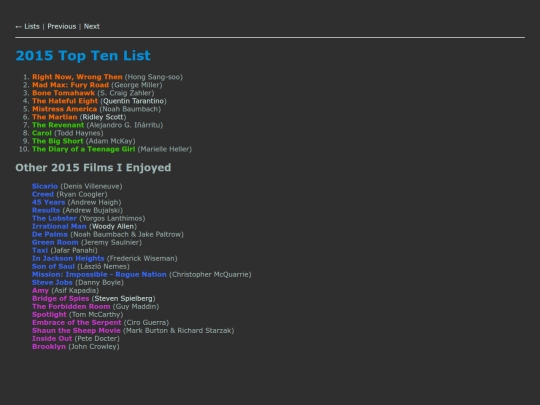
Task: Open Shaun the Sheep Movie link
Action: pos(76,331)
